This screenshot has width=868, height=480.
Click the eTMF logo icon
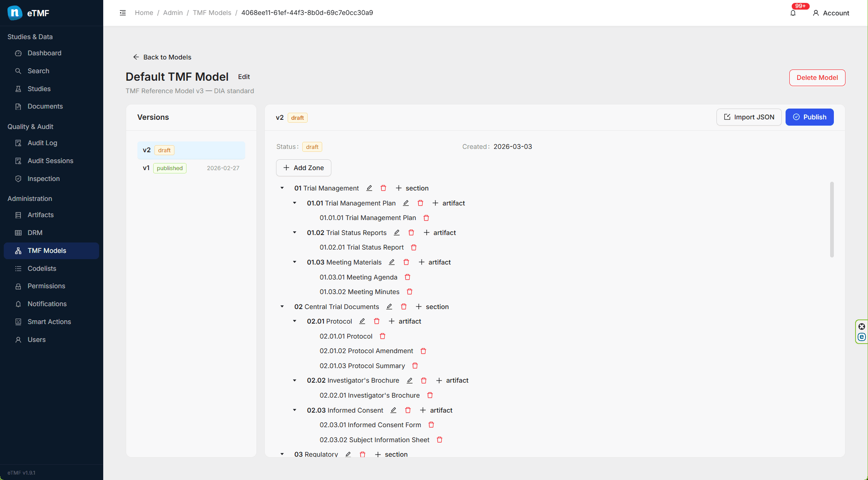(15, 13)
